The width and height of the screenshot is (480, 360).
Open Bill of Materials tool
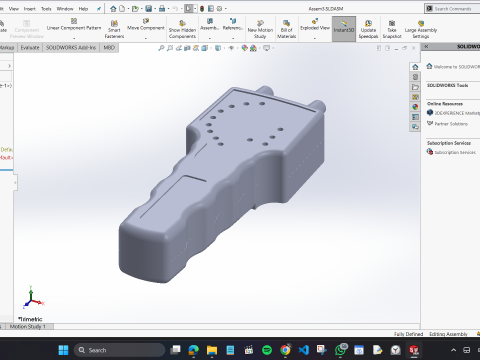click(286, 29)
